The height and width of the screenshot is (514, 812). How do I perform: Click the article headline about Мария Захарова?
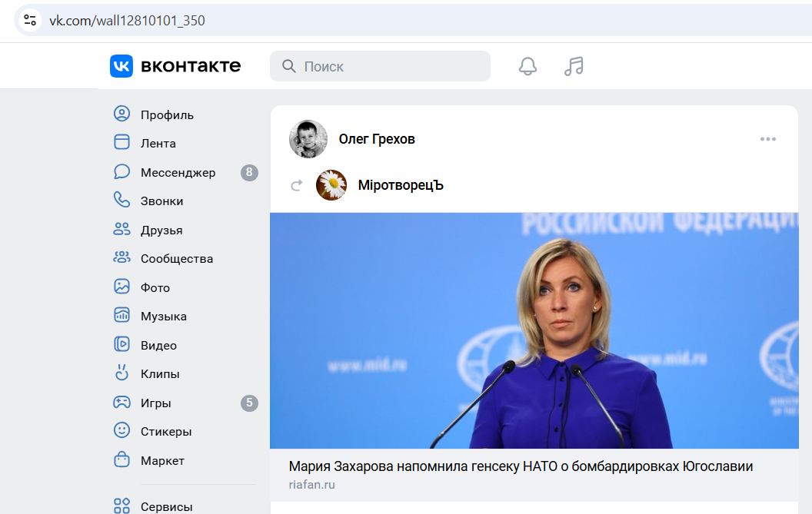(x=521, y=466)
